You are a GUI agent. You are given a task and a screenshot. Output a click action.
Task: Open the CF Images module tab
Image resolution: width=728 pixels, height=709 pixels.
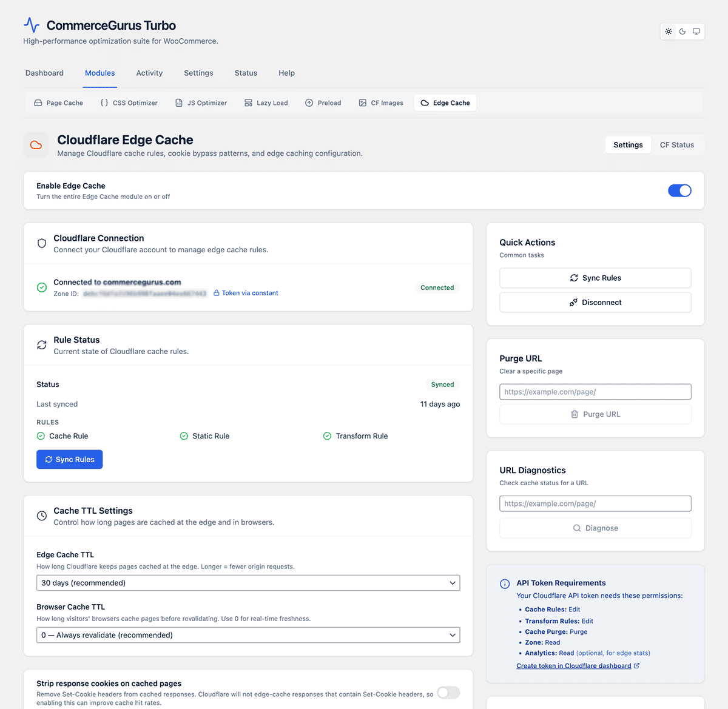[381, 103]
